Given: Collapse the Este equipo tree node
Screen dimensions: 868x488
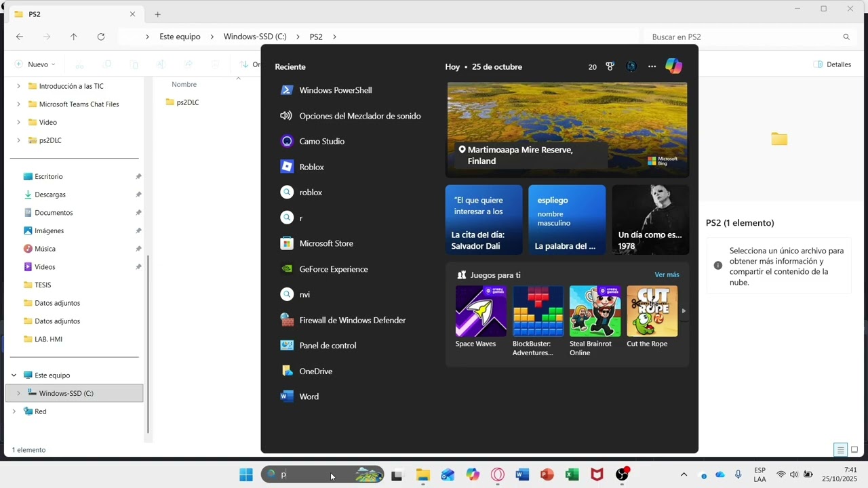Looking at the screenshot, I should pos(14,375).
